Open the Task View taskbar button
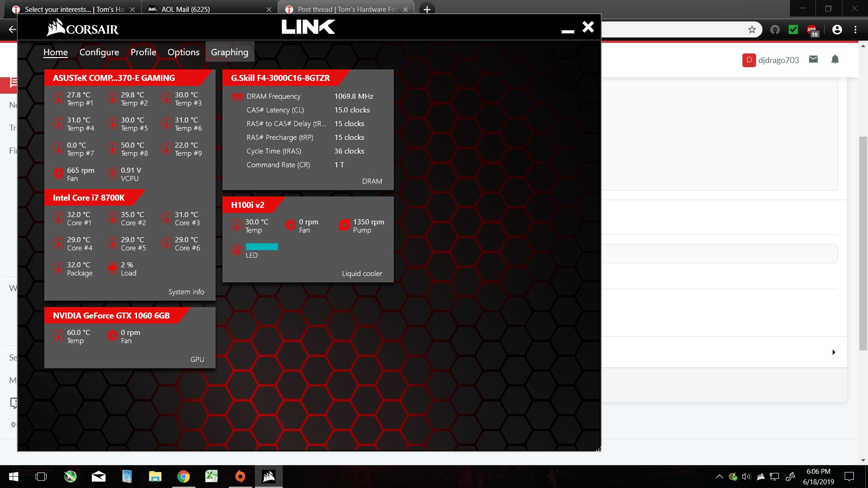This screenshot has width=868, height=488. [41, 477]
